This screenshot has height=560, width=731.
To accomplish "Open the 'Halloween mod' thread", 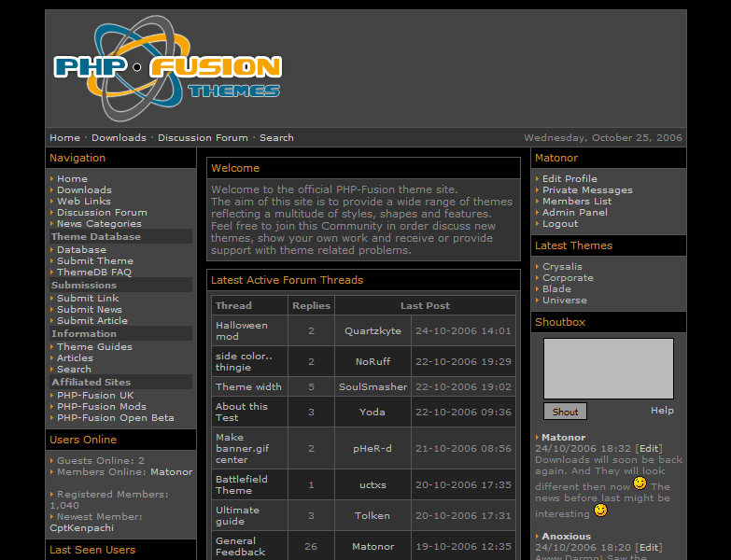I will click(x=242, y=330).
